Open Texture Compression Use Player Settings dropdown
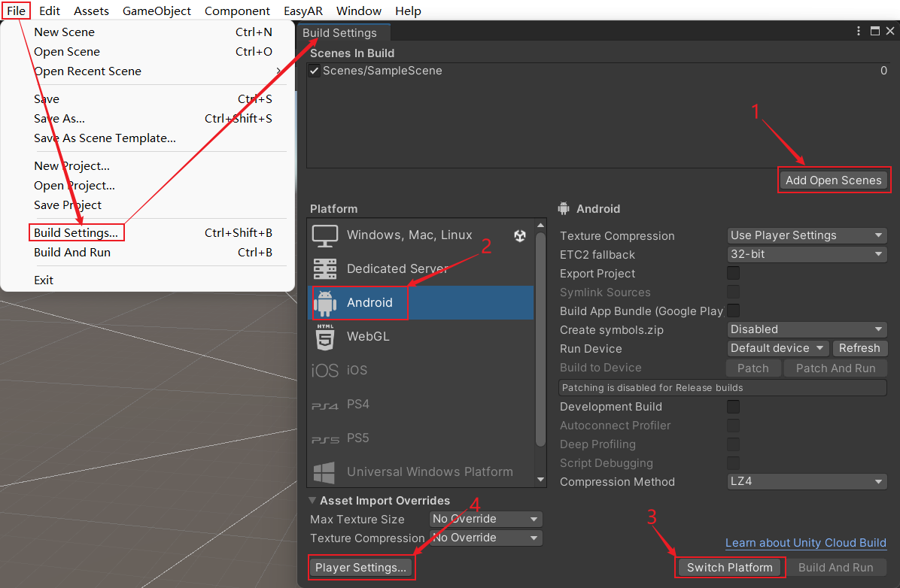This screenshot has width=900, height=588. pos(807,235)
